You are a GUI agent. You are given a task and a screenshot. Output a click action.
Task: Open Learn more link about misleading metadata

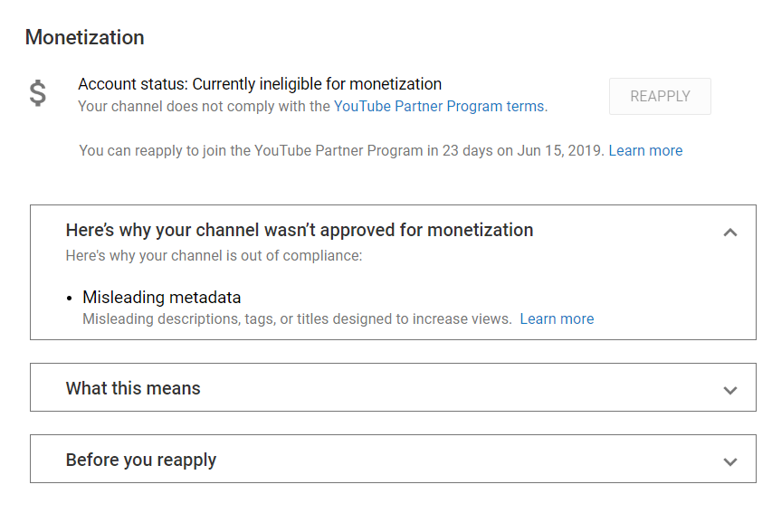(x=557, y=318)
